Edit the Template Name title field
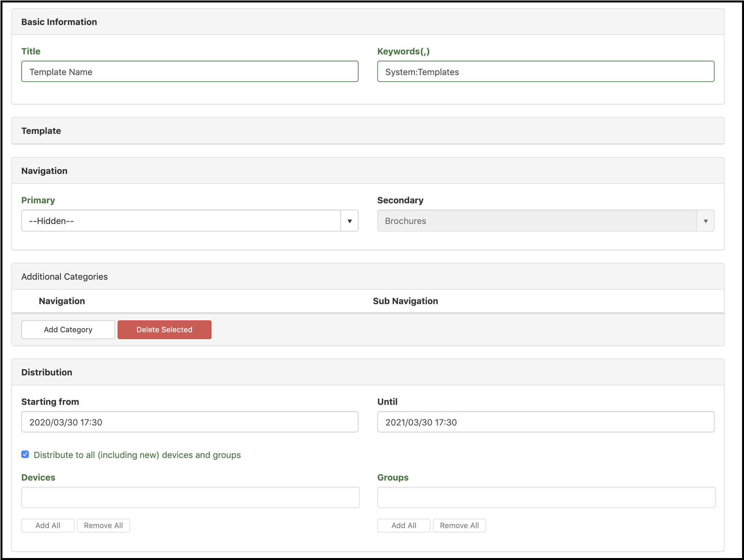This screenshot has width=744, height=560. [189, 72]
